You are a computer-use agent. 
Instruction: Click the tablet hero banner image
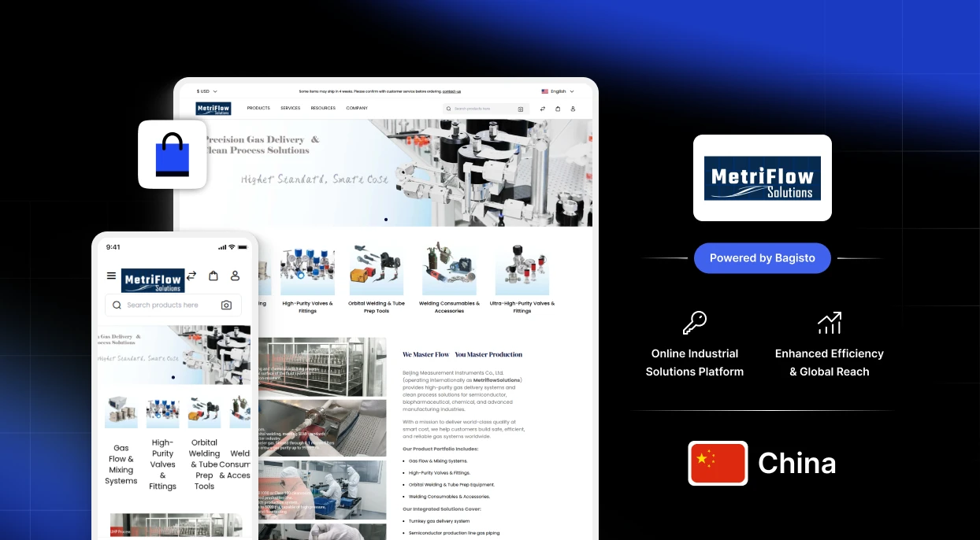pos(386,173)
